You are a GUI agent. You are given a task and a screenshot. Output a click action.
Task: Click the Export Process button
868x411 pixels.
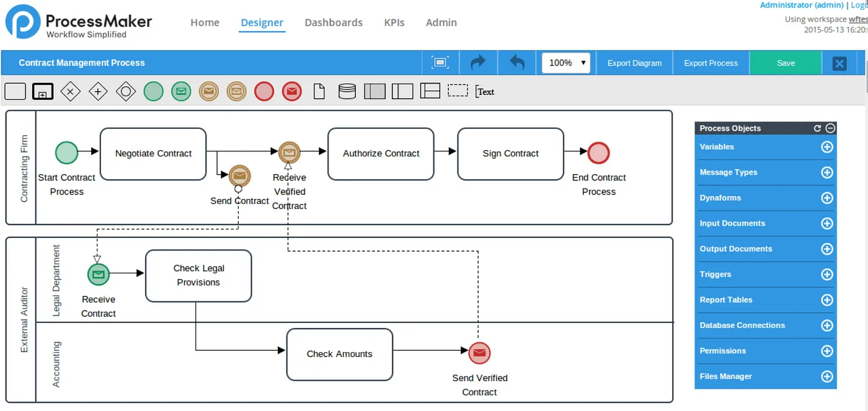click(x=711, y=63)
